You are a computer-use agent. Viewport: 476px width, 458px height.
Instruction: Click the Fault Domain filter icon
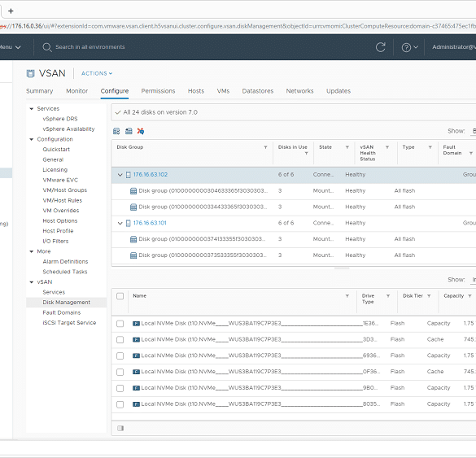click(x=471, y=153)
